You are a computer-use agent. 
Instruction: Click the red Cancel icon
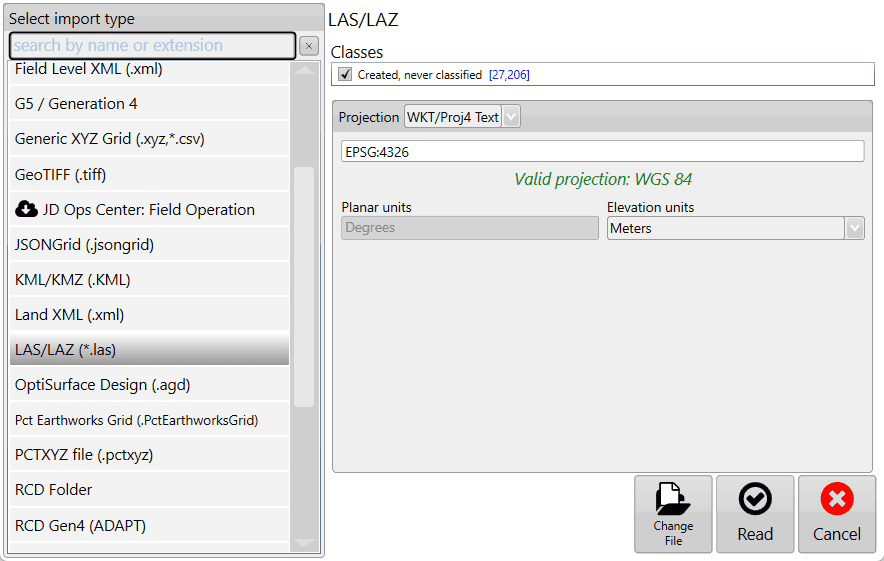pyautogui.click(x=837, y=499)
